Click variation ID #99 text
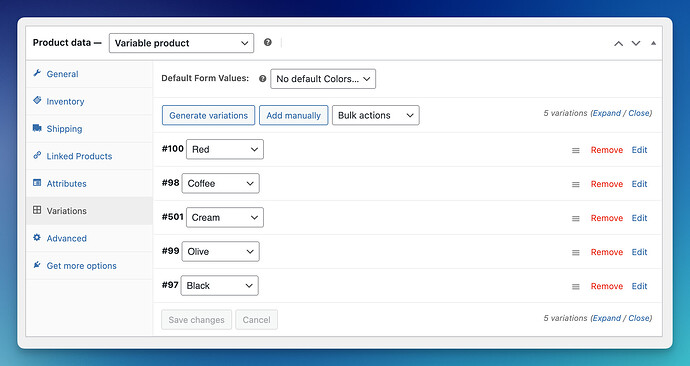 pyautogui.click(x=170, y=251)
